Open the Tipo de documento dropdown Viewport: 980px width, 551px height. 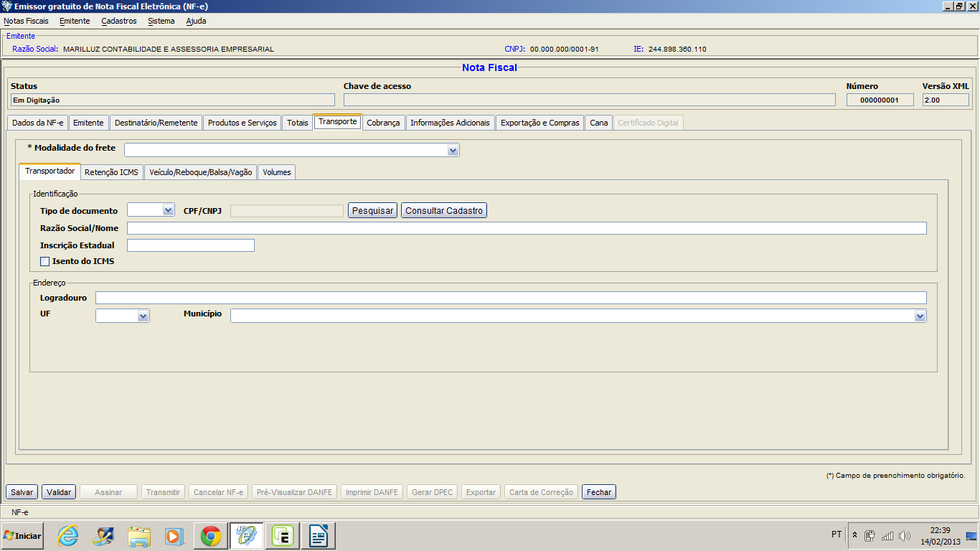[x=169, y=210]
